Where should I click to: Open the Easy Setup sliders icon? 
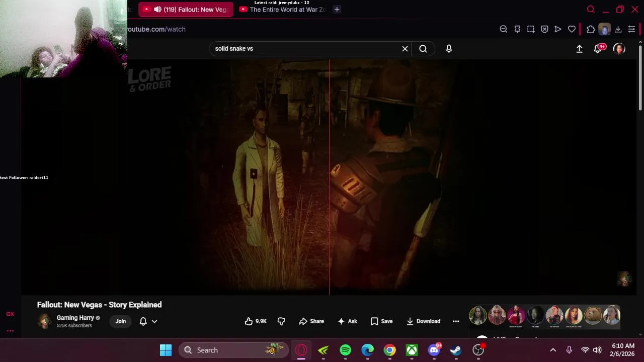631,29
